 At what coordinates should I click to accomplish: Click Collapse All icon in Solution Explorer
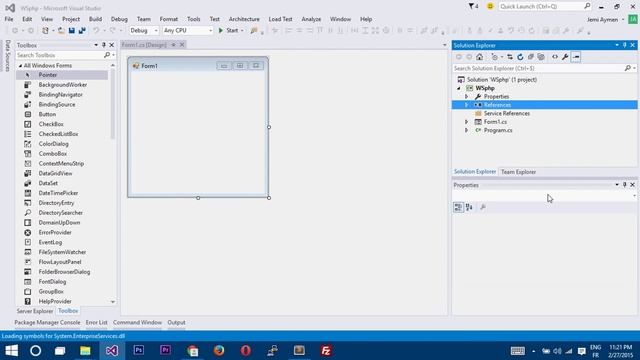[x=531, y=57]
